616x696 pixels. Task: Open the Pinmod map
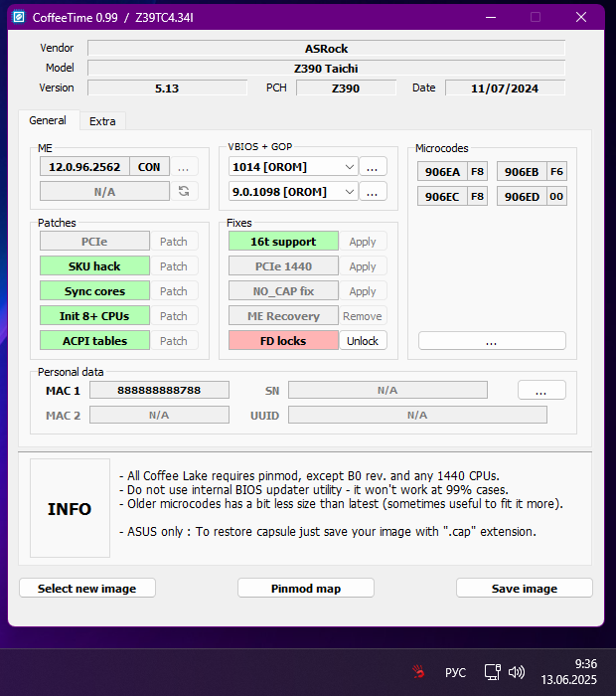click(306, 589)
